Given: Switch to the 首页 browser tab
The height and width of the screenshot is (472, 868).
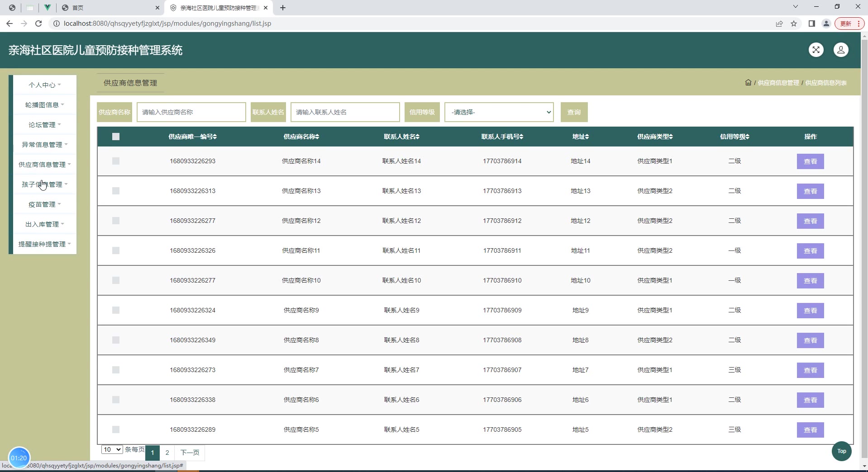Looking at the screenshot, I should [109, 8].
